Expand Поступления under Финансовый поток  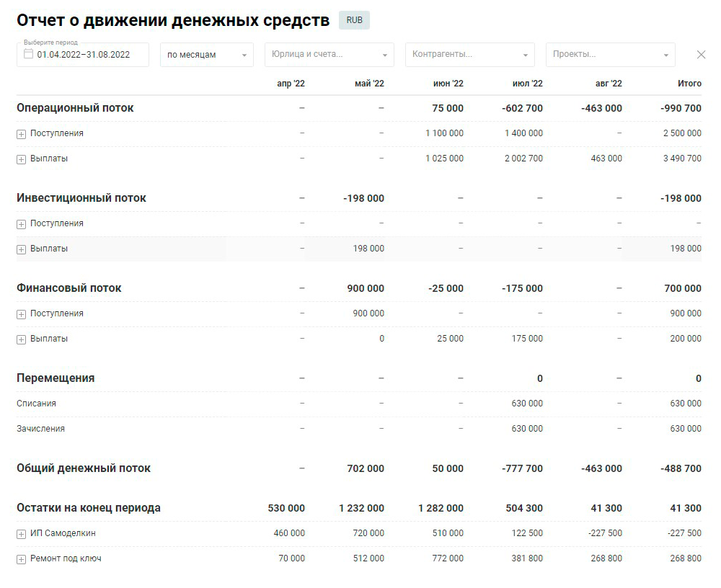(21, 314)
